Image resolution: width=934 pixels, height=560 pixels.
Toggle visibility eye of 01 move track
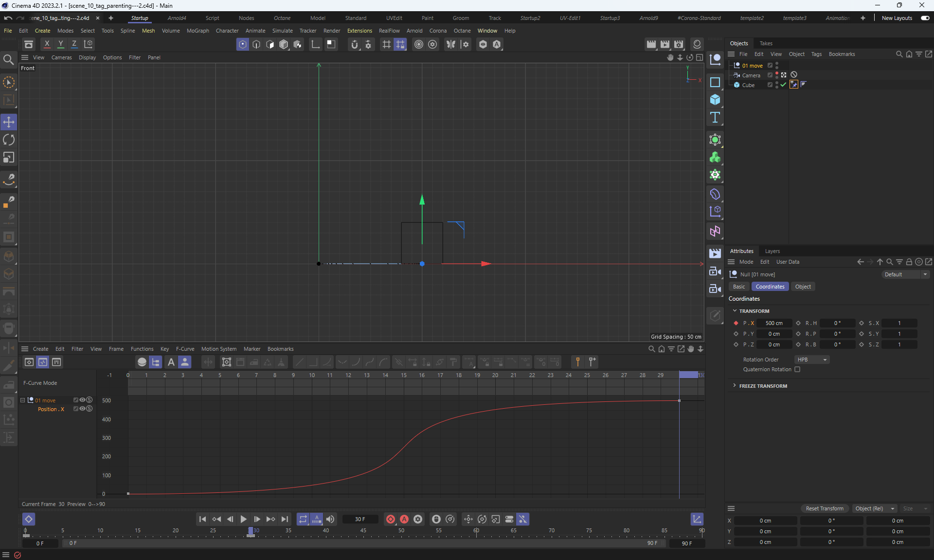83,400
